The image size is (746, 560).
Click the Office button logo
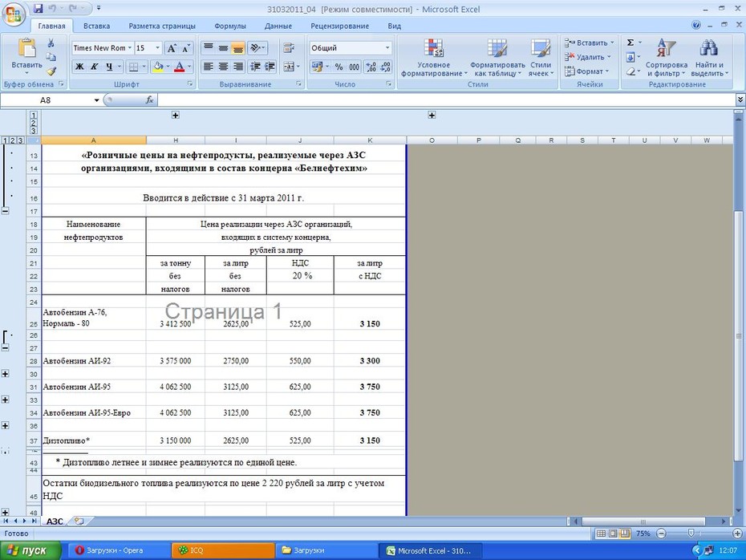[14, 14]
